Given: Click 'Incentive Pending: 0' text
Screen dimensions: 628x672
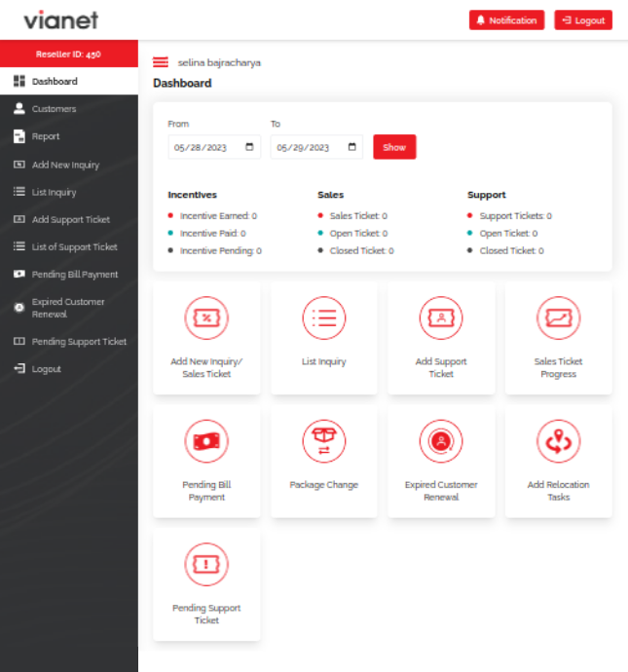Looking at the screenshot, I should point(221,250).
